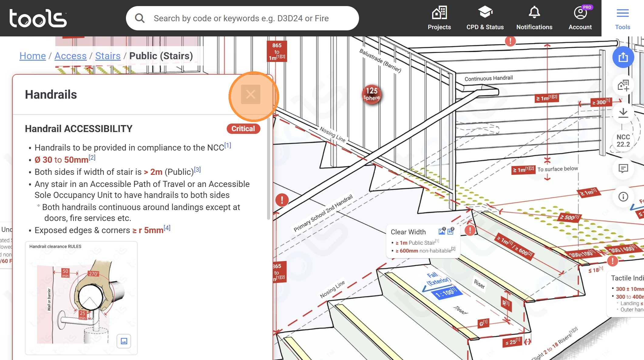
Task: Go to the Access breadcrumb link
Action: [70, 56]
